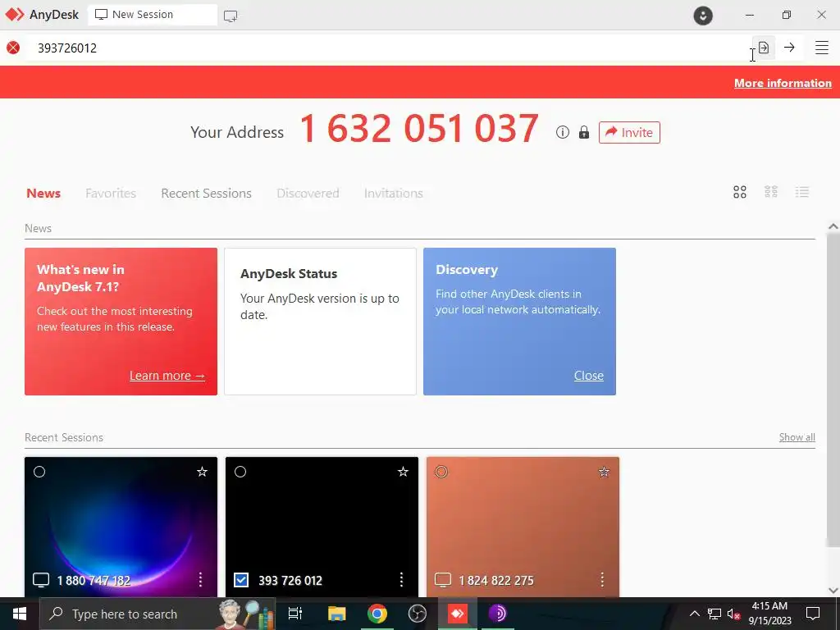Open Task View on taskbar

click(295, 614)
